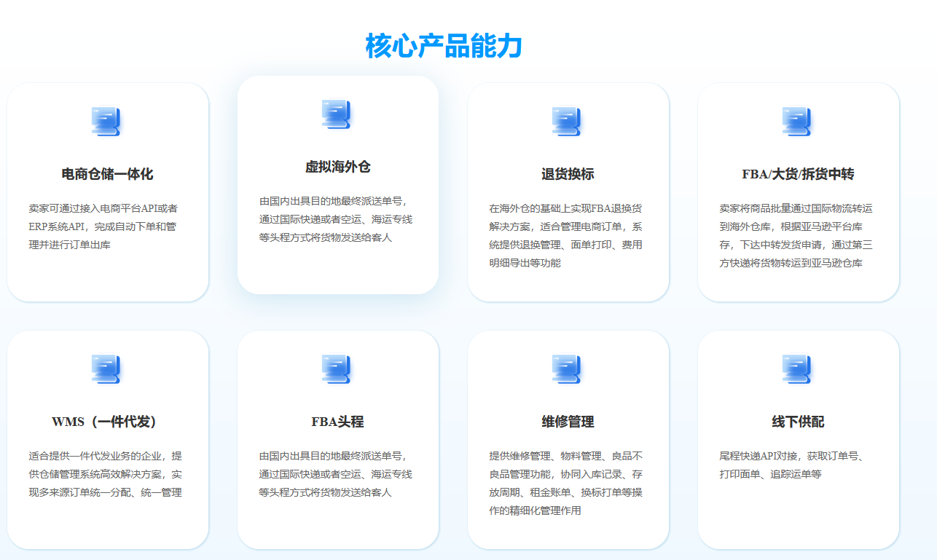
Task: Click the icon above FBA头程
Action: click(x=337, y=369)
